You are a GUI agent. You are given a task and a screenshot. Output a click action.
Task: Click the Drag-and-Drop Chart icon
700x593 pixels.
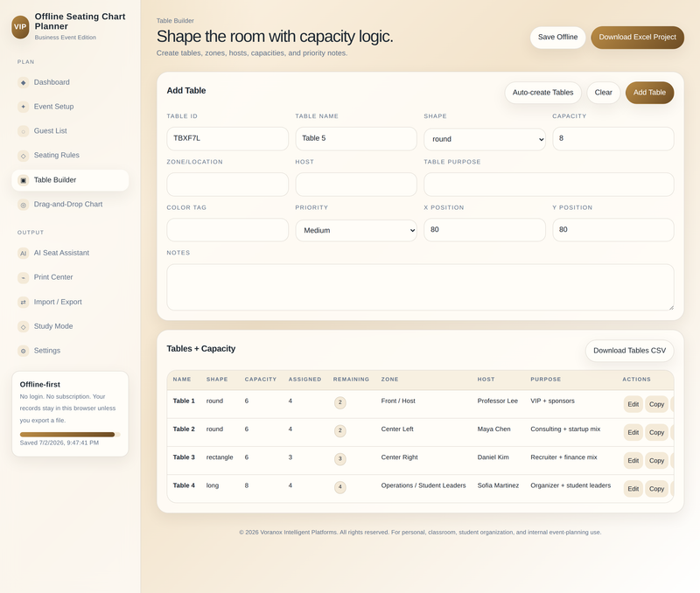click(24, 205)
